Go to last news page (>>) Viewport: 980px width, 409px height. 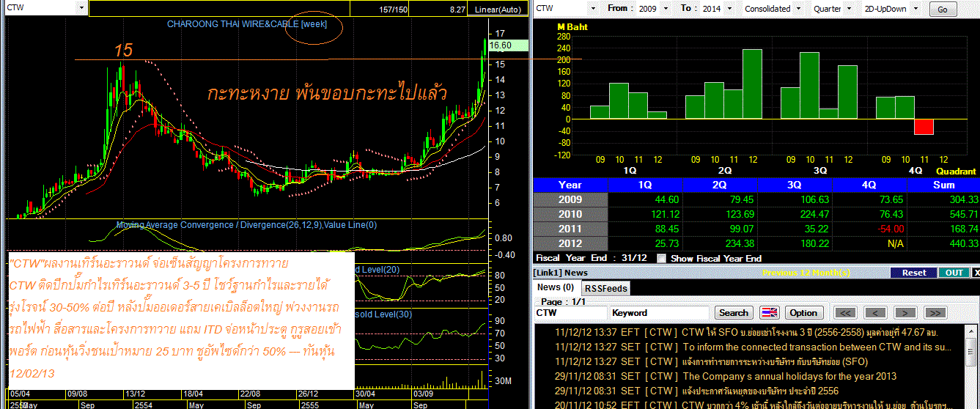[x=934, y=313]
